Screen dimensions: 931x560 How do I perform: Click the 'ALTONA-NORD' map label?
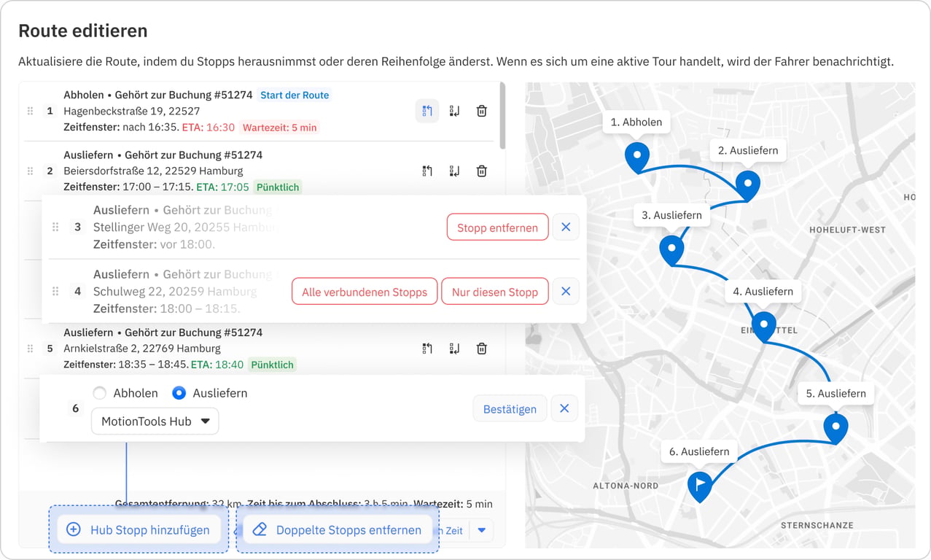pyautogui.click(x=625, y=486)
